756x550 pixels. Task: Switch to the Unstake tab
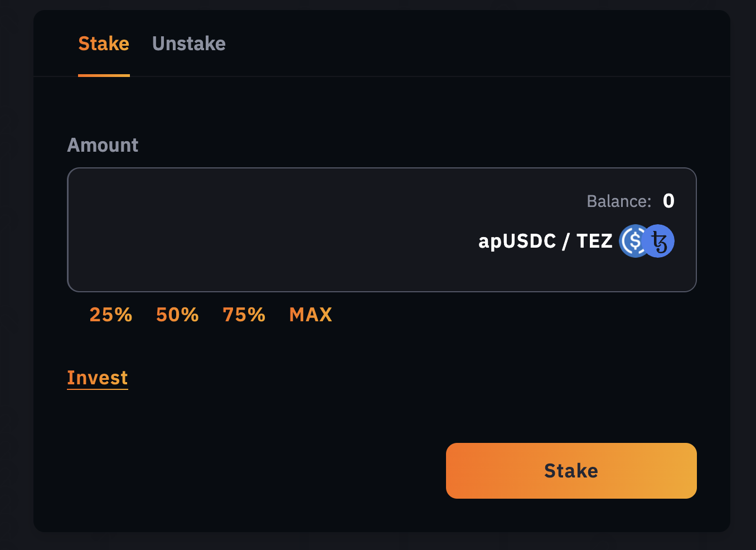188,44
